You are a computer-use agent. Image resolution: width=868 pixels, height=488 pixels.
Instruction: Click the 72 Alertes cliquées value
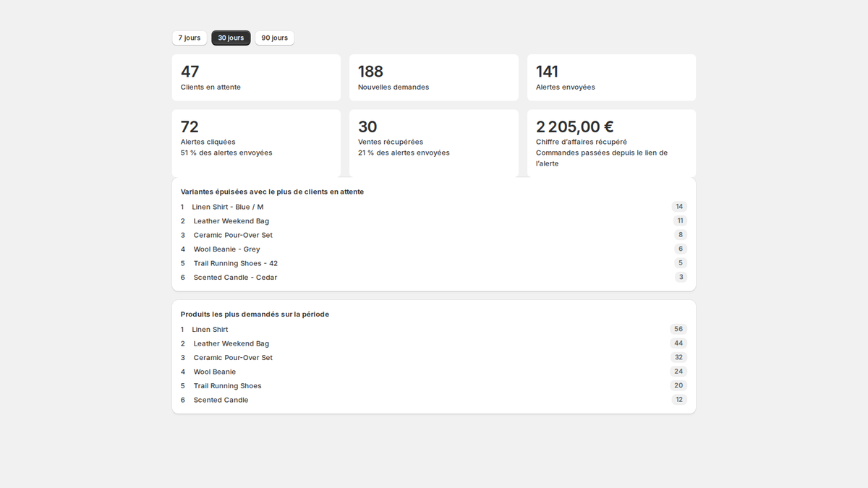190,127
